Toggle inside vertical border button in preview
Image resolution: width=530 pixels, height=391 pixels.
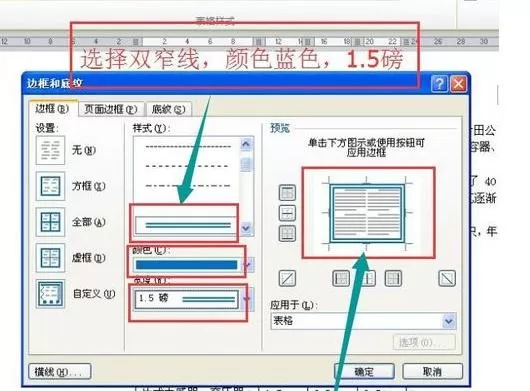(367, 278)
